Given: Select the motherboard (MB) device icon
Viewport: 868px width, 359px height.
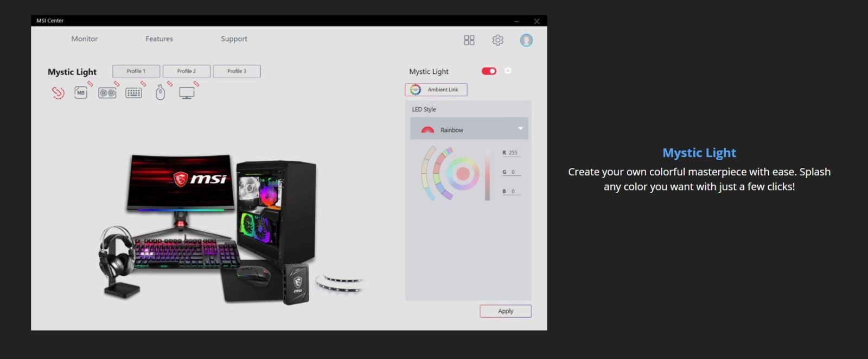Looking at the screenshot, I should [81, 93].
